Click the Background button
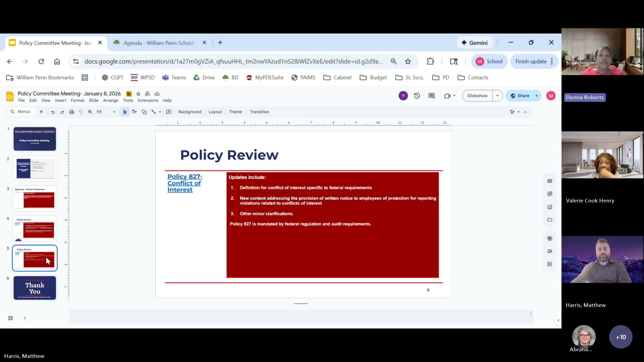The width and height of the screenshot is (644, 362). [190, 112]
